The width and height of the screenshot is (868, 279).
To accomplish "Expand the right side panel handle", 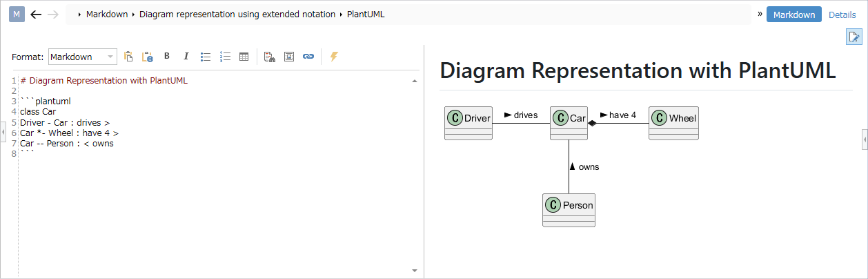I will click(865, 139).
